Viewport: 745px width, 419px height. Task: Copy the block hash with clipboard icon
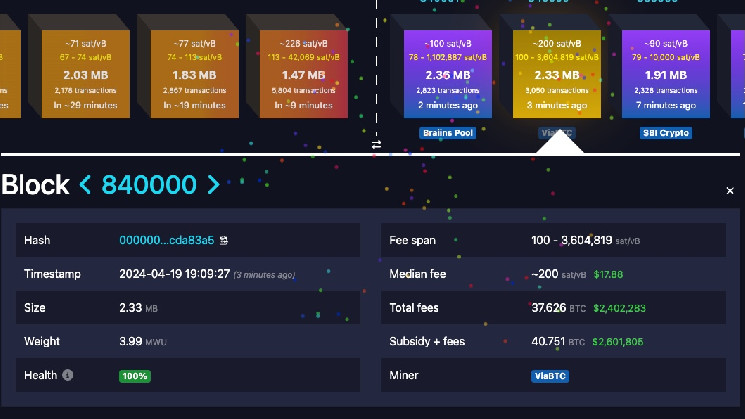coord(224,241)
